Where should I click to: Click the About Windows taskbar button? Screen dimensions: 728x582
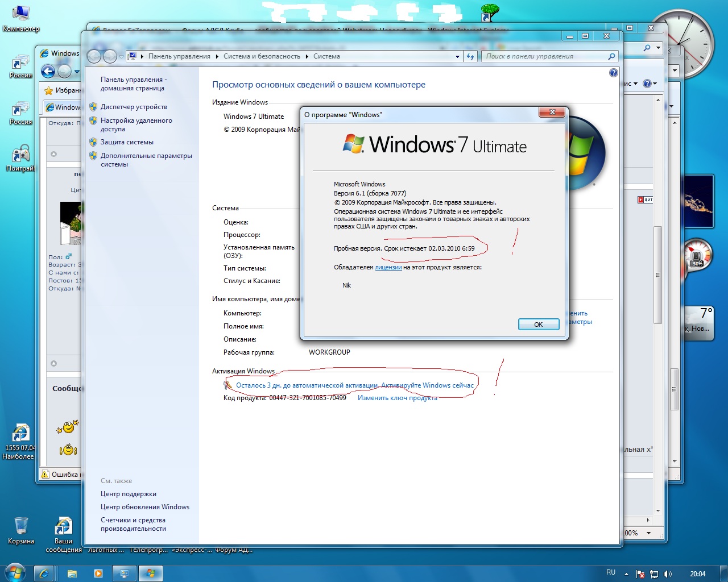pyautogui.click(x=150, y=573)
